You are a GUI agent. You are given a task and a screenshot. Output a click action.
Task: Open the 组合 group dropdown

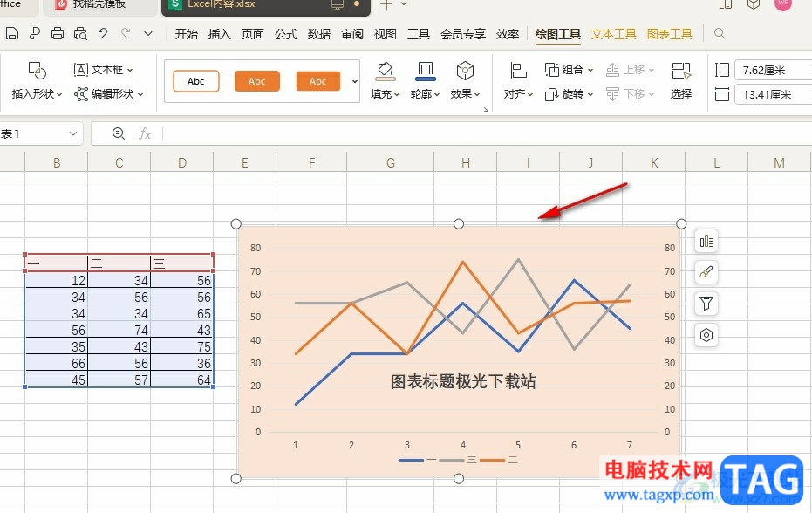(x=569, y=70)
